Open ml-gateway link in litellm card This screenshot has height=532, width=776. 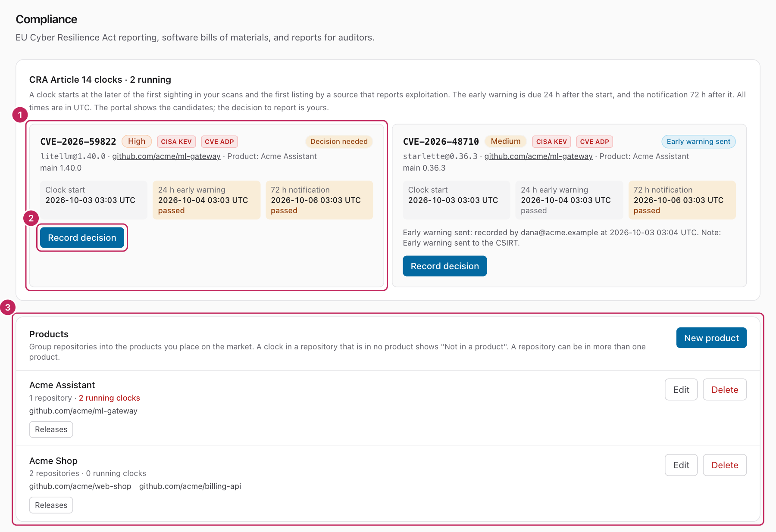click(x=166, y=156)
